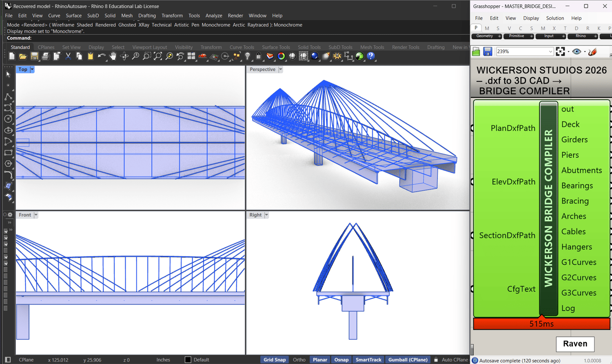Screen dimensions: 612x364
Task: Switch to the Curve Tools tab
Action: 242,47
